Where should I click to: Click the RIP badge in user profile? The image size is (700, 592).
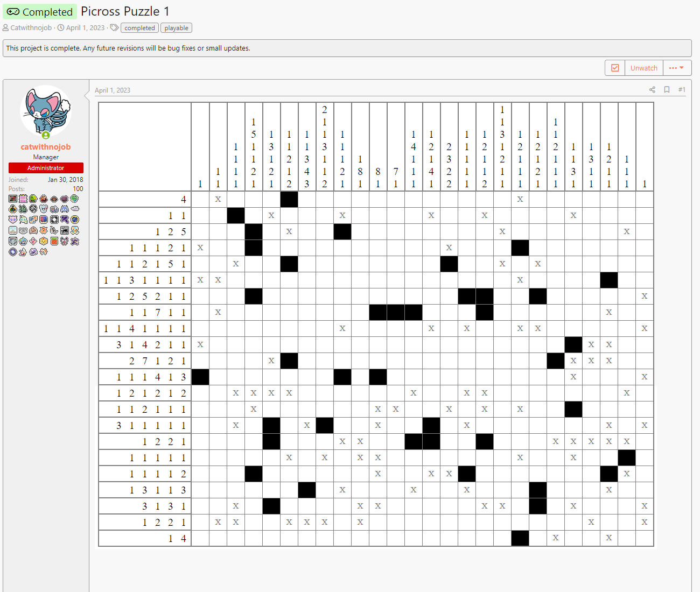tap(13, 199)
